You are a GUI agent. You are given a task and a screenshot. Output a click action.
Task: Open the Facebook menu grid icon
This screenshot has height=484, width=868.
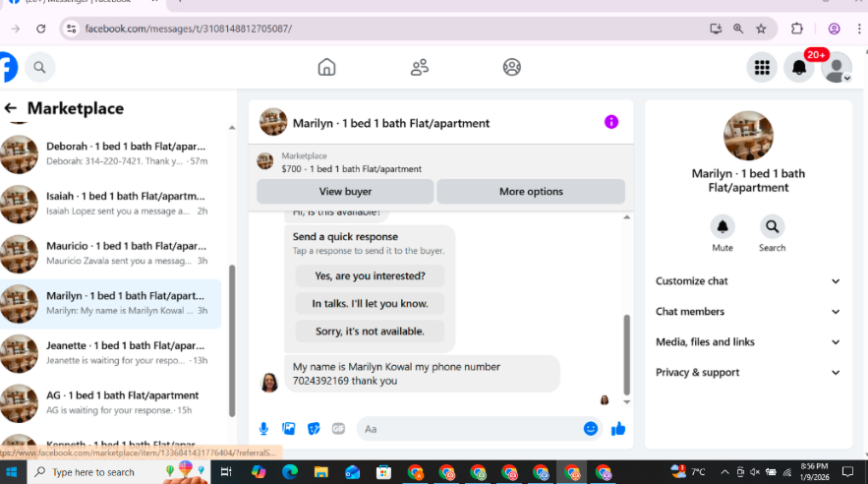coord(762,68)
